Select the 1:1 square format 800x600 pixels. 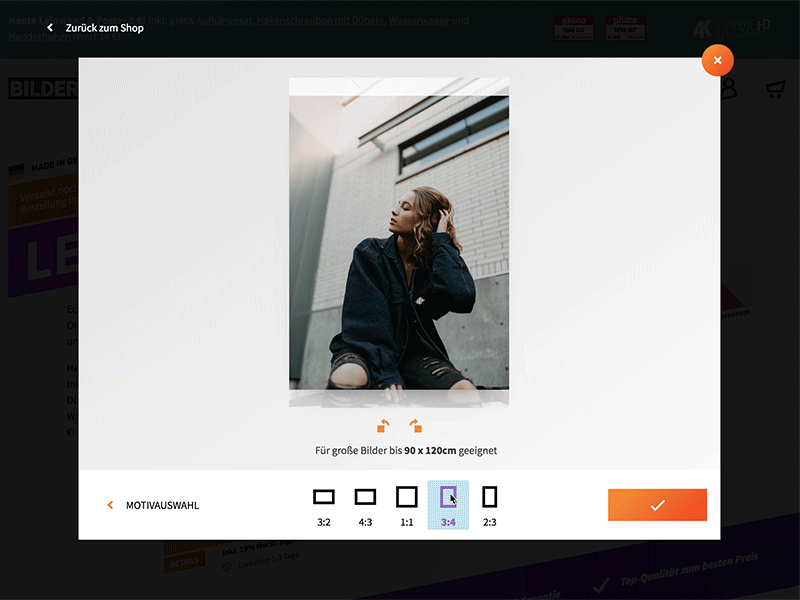[406, 496]
